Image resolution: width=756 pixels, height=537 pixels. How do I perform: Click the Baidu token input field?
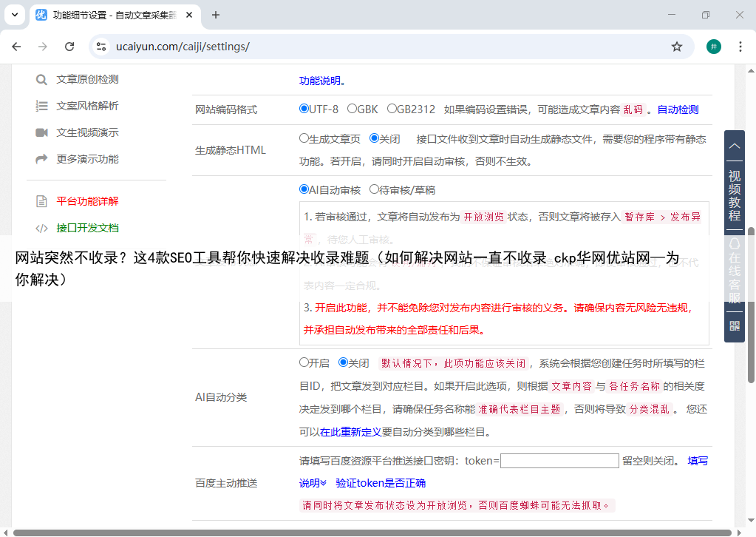click(x=559, y=461)
